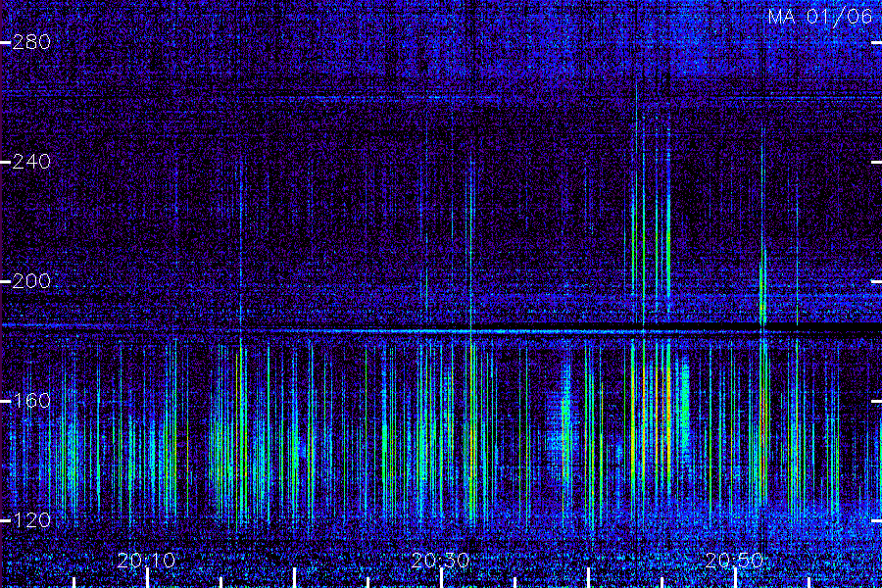
Task: Click the MA 01/06 date stamp
Action: tap(820, 17)
